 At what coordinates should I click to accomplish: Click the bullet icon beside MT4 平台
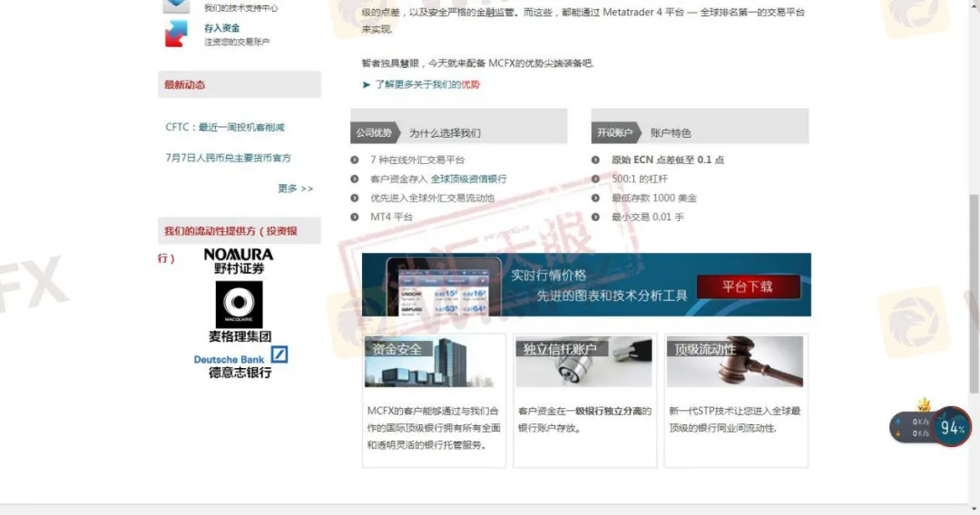pos(355,218)
